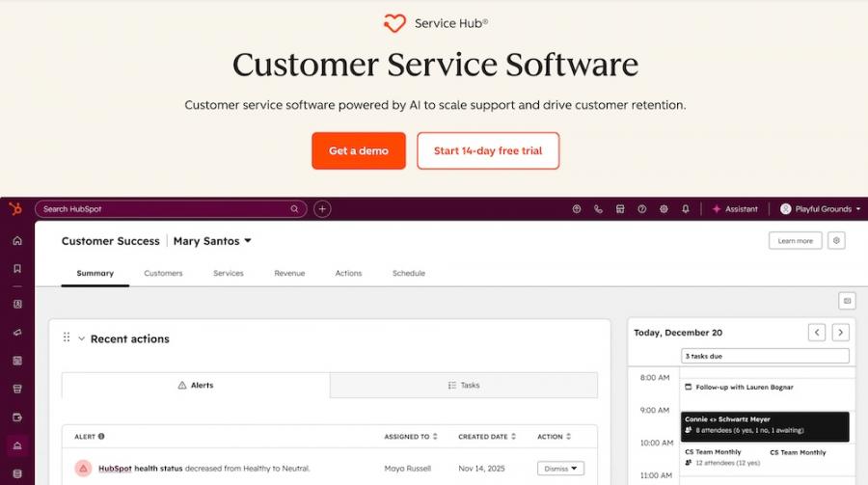Switch to the Actions tab
The width and height of the screenshot is (868, 485).
pos(348,273)
